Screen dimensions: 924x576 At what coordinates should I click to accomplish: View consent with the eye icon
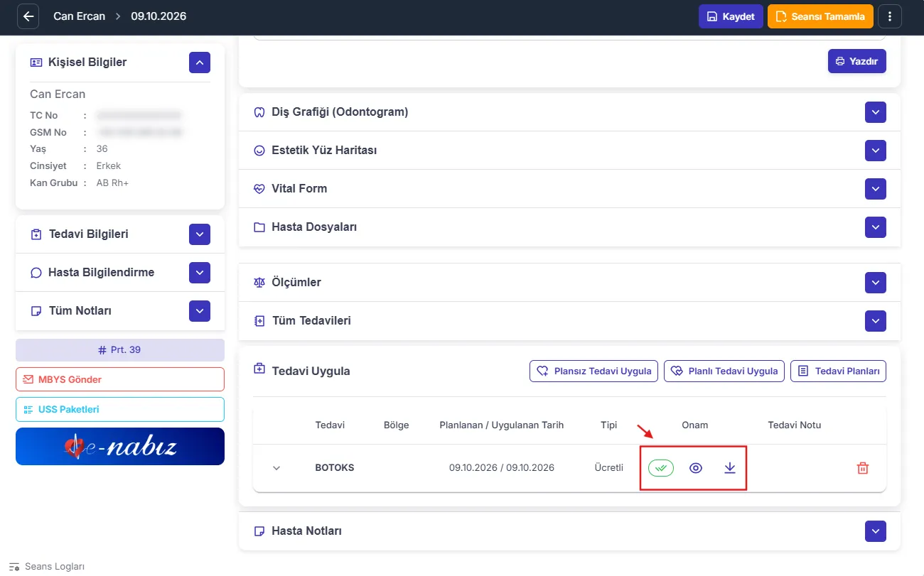(696, 468)
